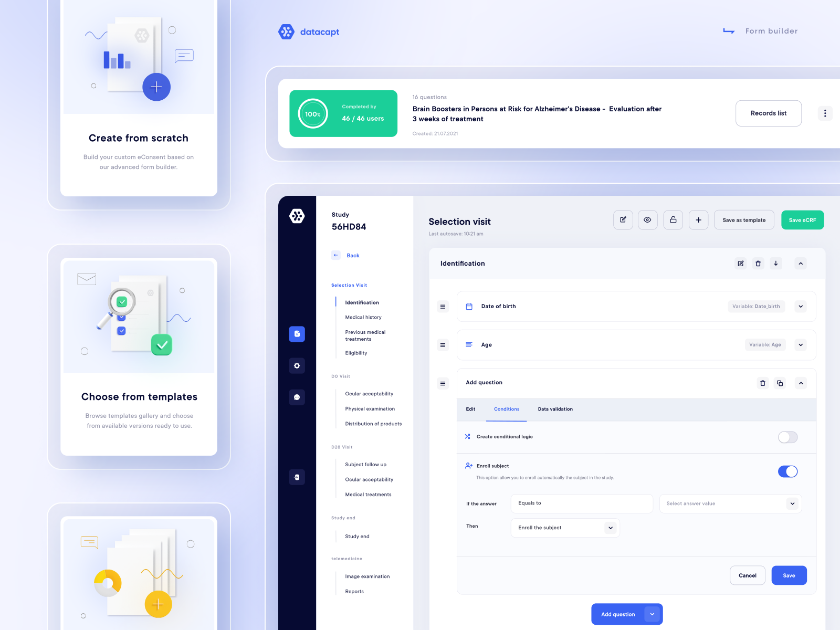Click the Records list button
840x630 pixels.
769,113
